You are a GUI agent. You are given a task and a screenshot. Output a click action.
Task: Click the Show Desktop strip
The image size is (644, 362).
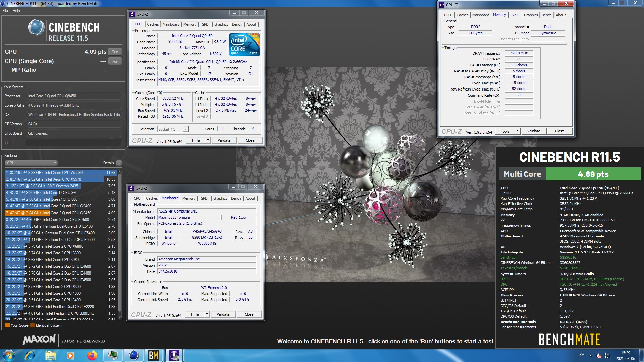click(x=642, y=356)
